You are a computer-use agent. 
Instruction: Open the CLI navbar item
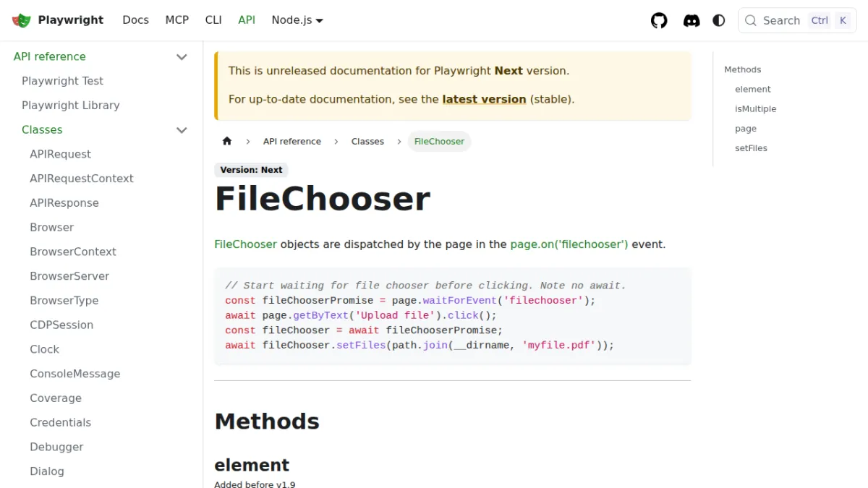(213, 20)
